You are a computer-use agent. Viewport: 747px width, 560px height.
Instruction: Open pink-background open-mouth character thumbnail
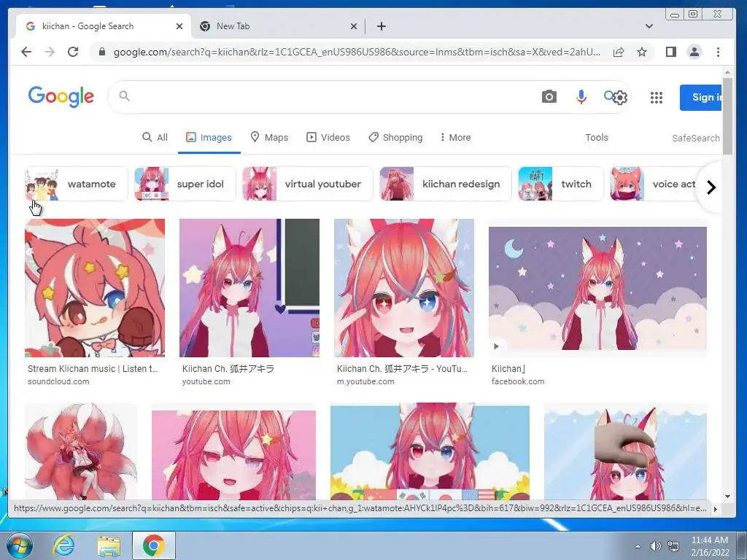[x=233, y=455]
